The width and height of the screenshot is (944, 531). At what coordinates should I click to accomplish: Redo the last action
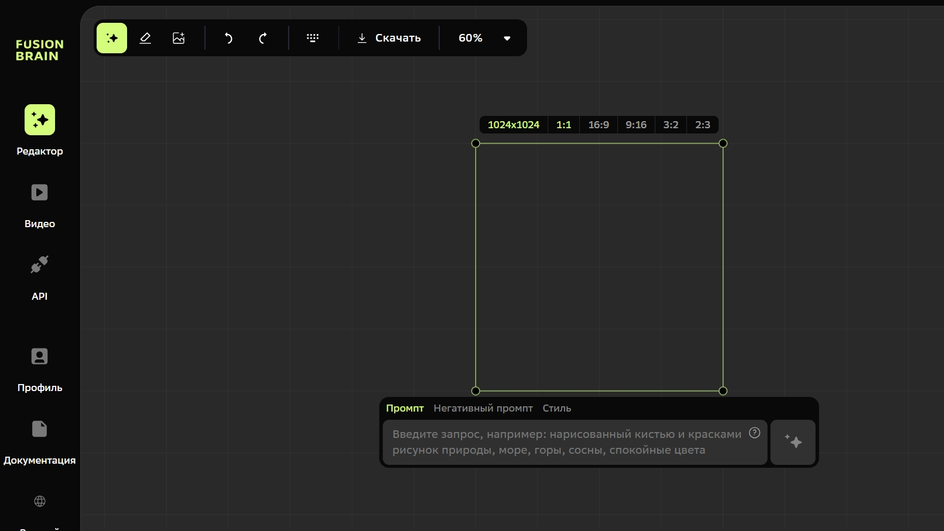(262, 38)
